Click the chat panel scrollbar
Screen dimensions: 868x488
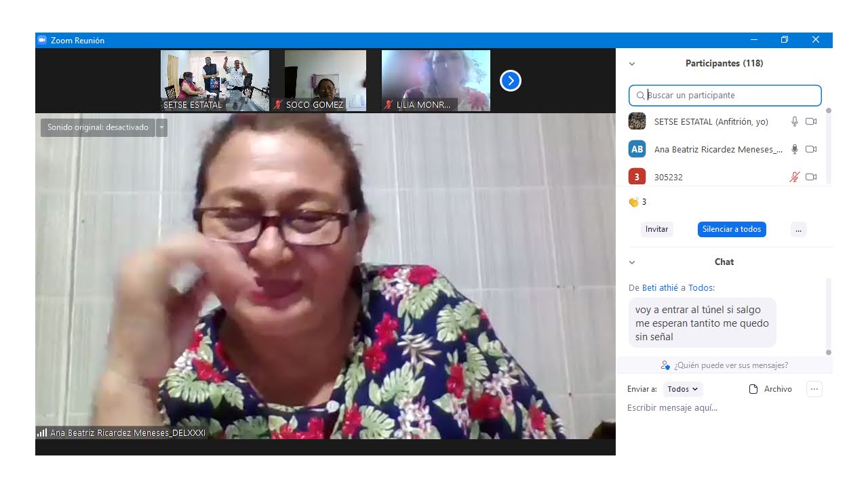[x=828, y=317]
